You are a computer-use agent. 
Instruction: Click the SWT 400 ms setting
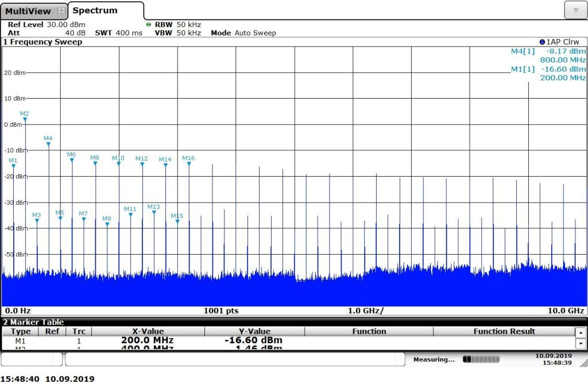118,33
